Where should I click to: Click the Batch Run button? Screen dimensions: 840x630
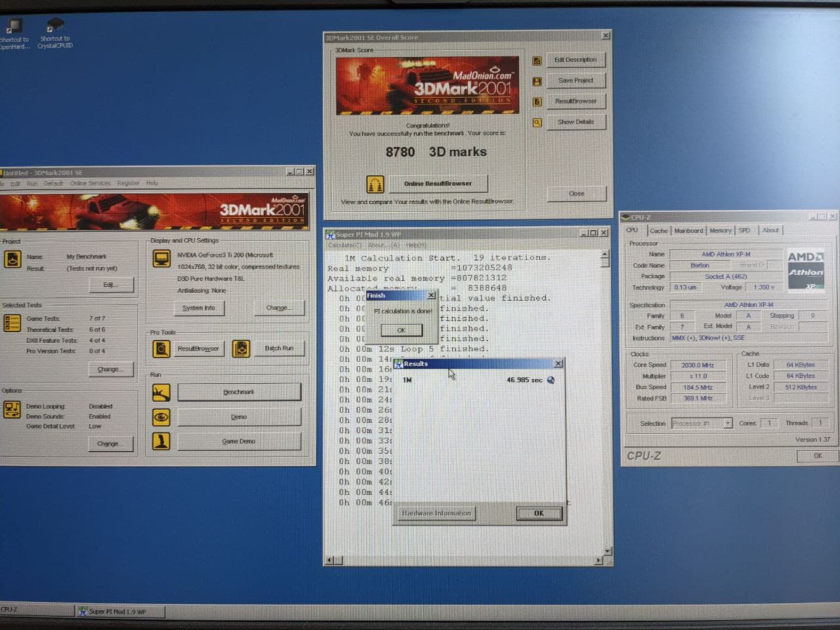[x=279, y=348]
